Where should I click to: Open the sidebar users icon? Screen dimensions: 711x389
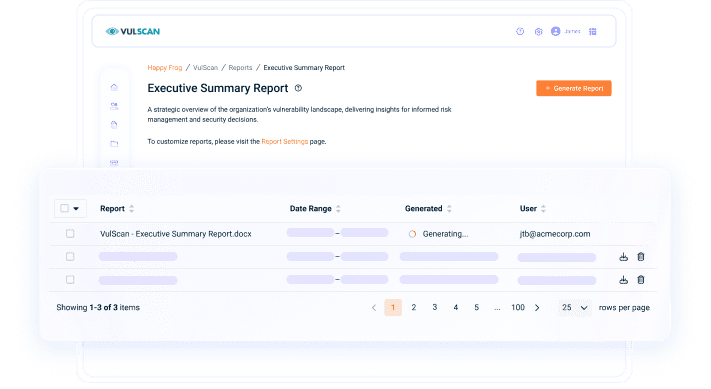pos(114,106)
